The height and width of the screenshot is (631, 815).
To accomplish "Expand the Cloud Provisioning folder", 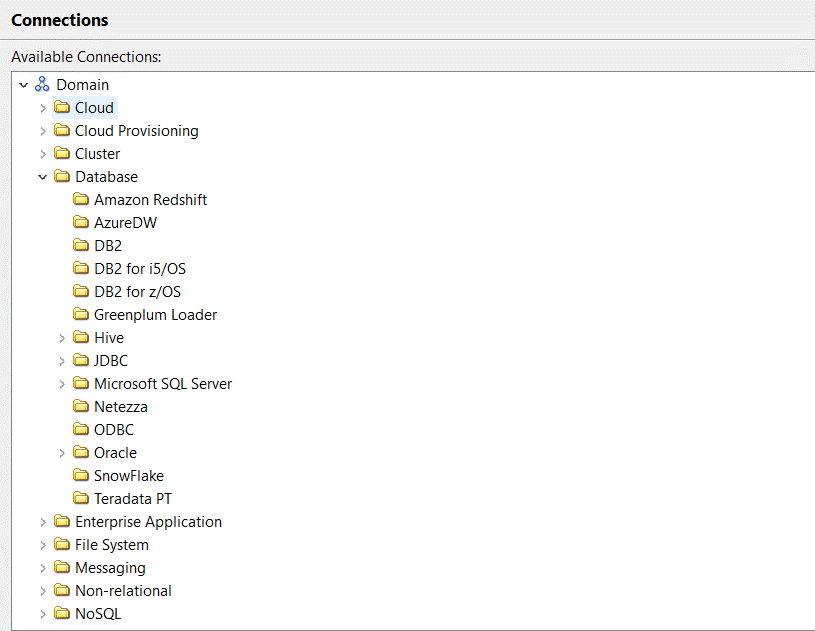I will pyautogui.click(x=43, y=131).
